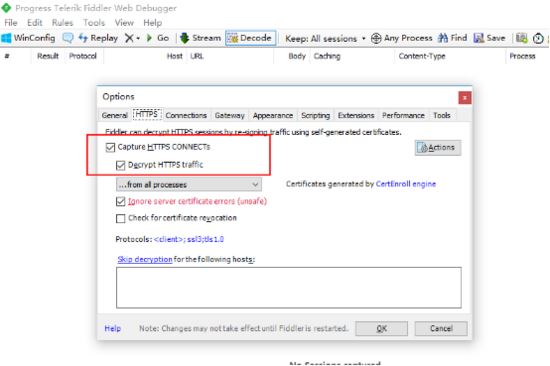The image size is (550, 366).
Task: Enable Check for certificate revocation
Action: point(120,218)
